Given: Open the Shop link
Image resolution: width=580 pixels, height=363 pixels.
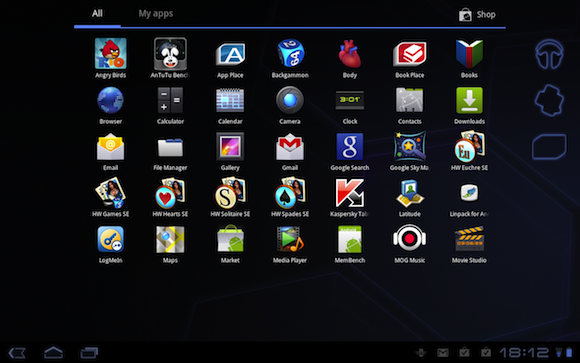Looking at the screenshot, I should [477, 15].
